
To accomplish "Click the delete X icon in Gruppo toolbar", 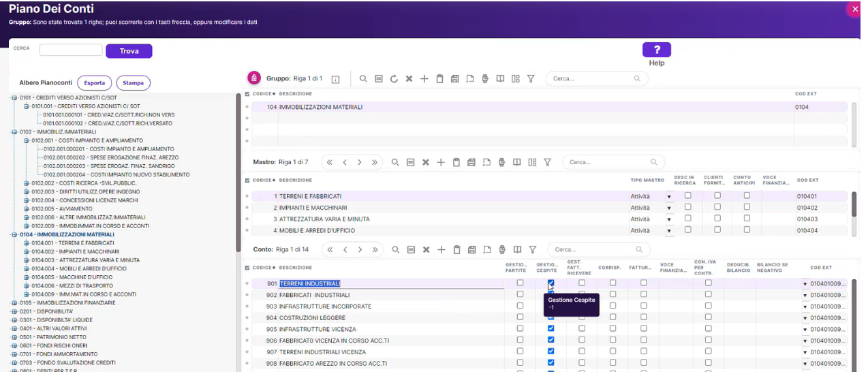I will click(409, 79).
